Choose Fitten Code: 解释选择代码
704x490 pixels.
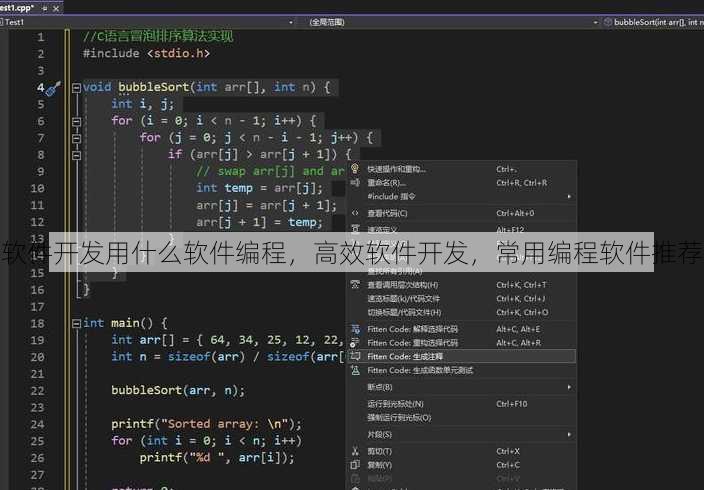[462, 329]
